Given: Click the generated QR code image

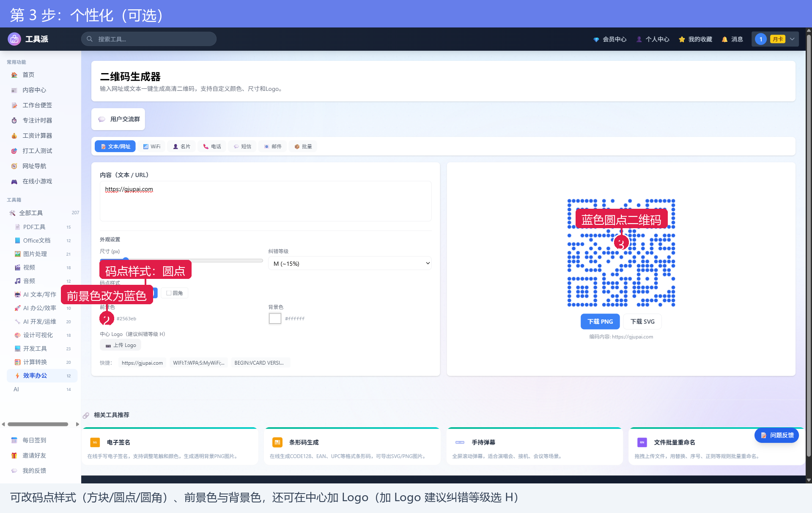Looking at the screenshot, I should point(621,253).
